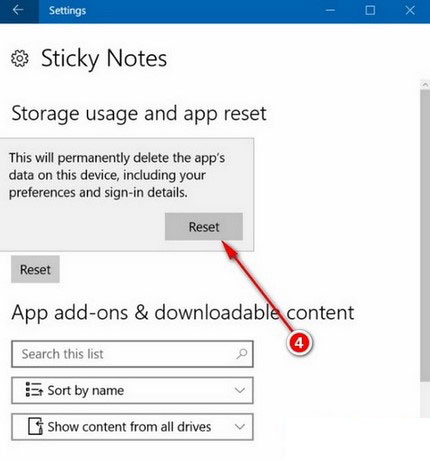
Task: Maximize the Settings window
Action: point(370,10)
